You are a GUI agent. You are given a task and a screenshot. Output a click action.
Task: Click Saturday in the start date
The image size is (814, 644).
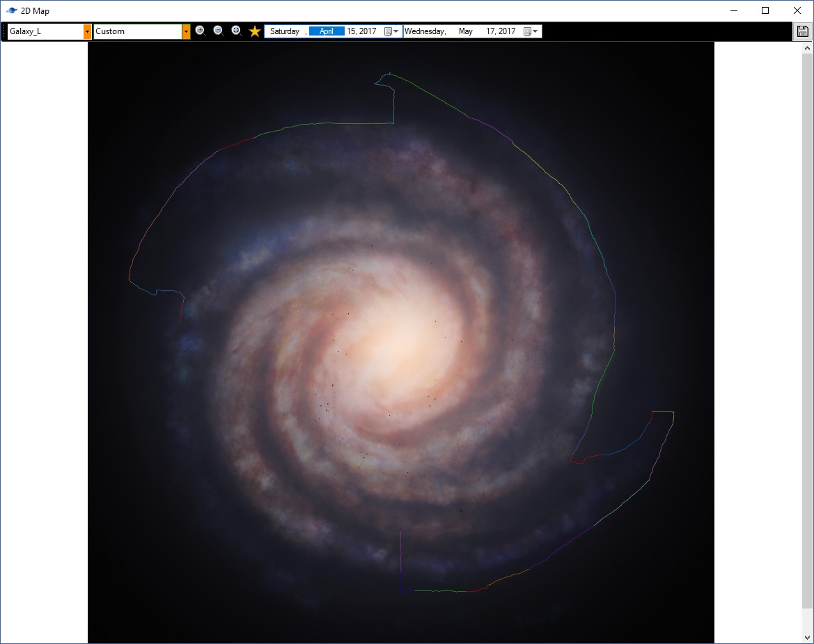(x=285, y=31)
